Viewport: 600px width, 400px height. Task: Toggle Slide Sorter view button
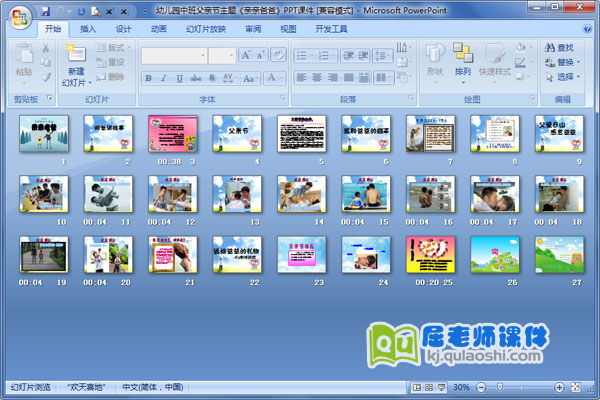(428, 387)
